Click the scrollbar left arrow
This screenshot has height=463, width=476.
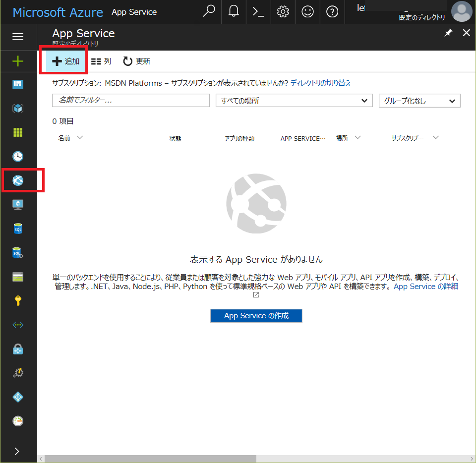coord(41,459)
